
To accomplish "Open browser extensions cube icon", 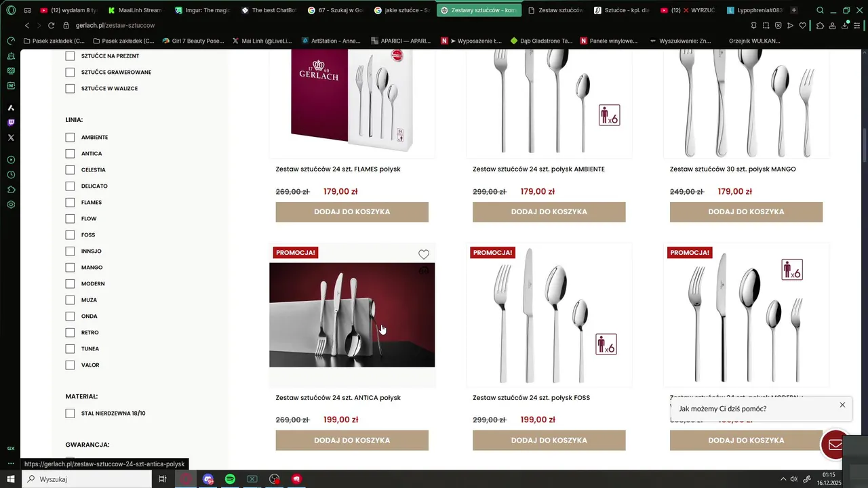I will pyautogui.click(x=820, y=25).
